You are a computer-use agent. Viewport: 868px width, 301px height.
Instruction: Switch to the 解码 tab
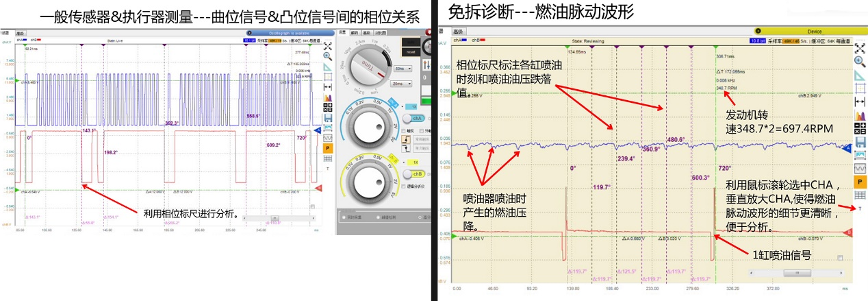point(355,32)
